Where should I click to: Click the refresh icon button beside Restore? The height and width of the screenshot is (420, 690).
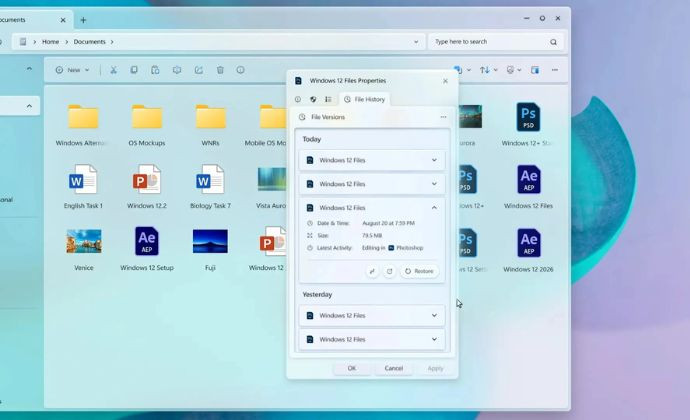pos(389,271)
